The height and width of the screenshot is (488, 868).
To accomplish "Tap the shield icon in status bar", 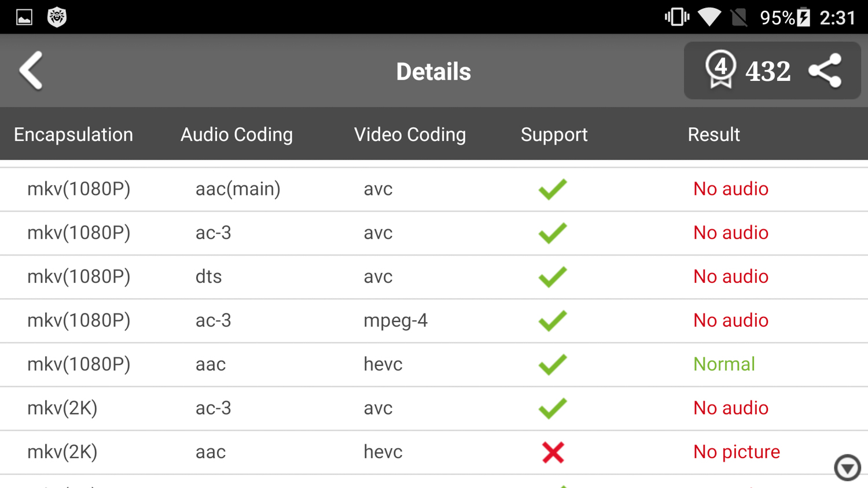I will [57, 17].
